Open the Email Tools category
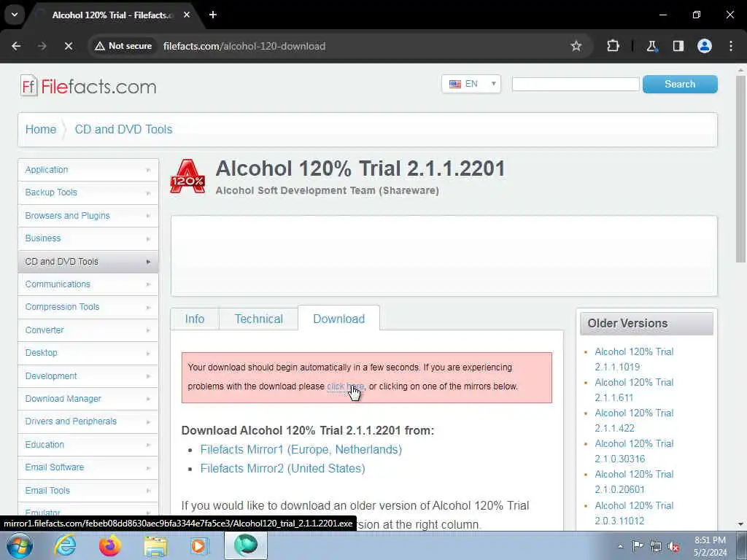 (x=88, y=491)
